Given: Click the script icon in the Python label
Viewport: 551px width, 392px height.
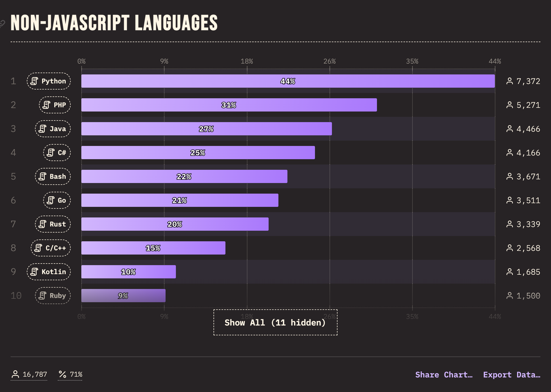Looking at the screenshot, I should [34, 81].
